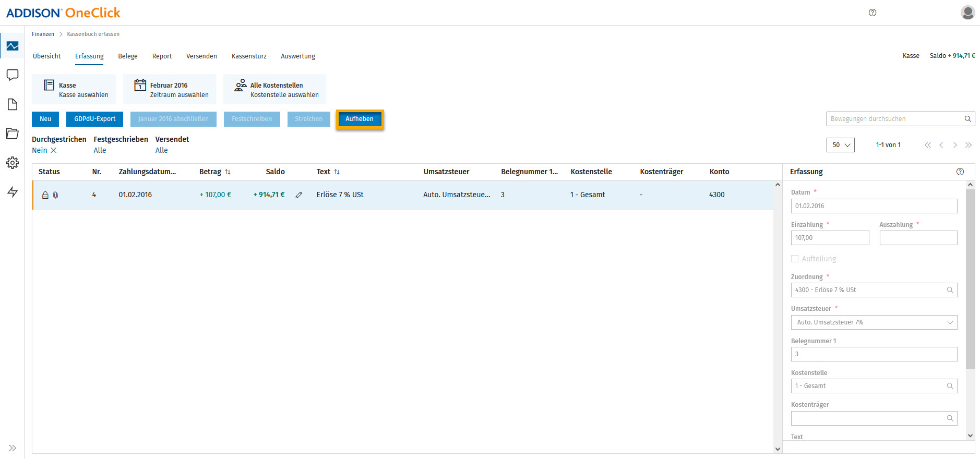Viewport: 980px width, 459px height.
Task: Open the lightning bolt quick actions icon
Action: 13,192
